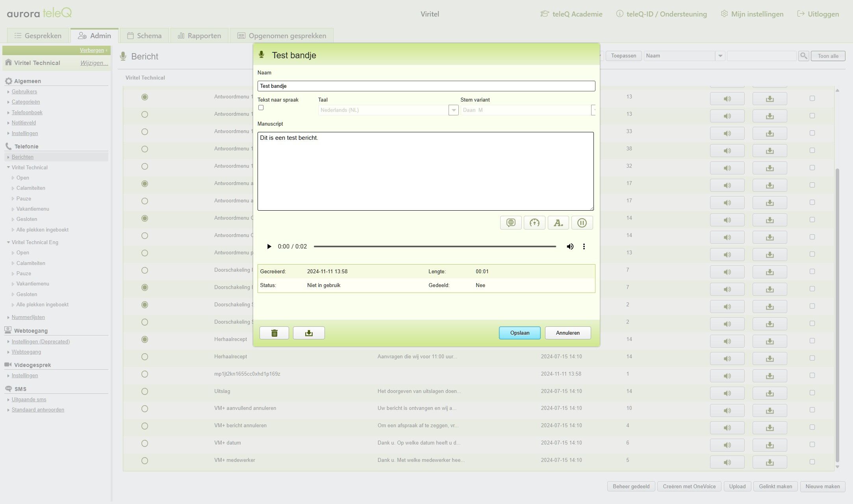Open the Naam filter dropdown
Image resolution: width=853 pixels, height=504 pixels.
[x=720, y=56]
